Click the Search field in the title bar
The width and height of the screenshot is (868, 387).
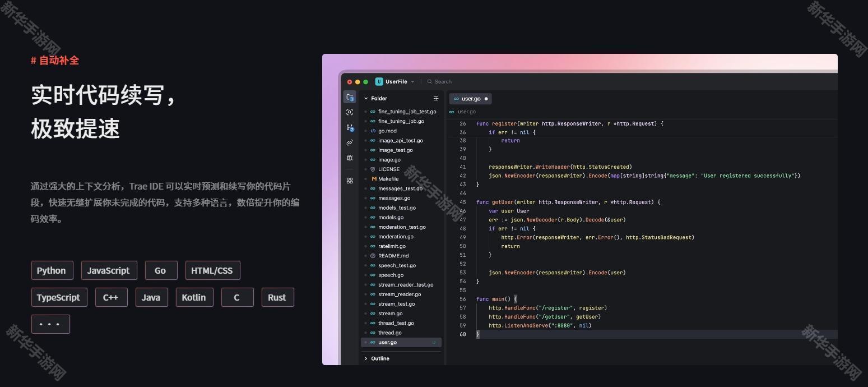443,82
